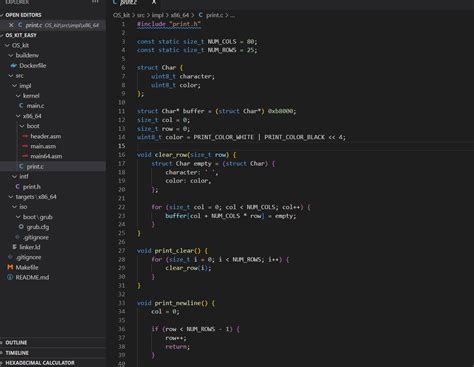Collapse the intf folder
Image resolution: width=474 pixels, height=367 pixels.
15,176
